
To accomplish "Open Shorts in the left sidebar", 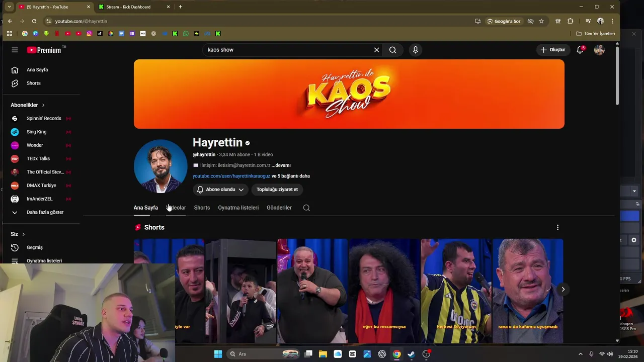I will (x=33, y=83).
